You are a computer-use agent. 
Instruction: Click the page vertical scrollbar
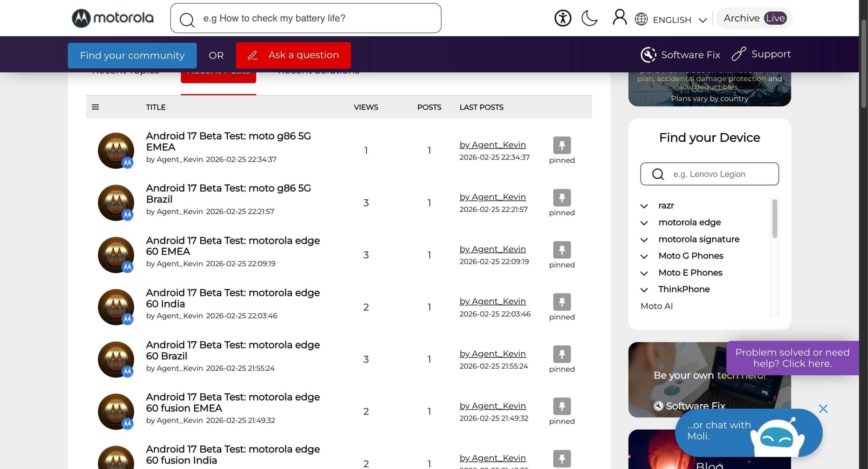864,64
